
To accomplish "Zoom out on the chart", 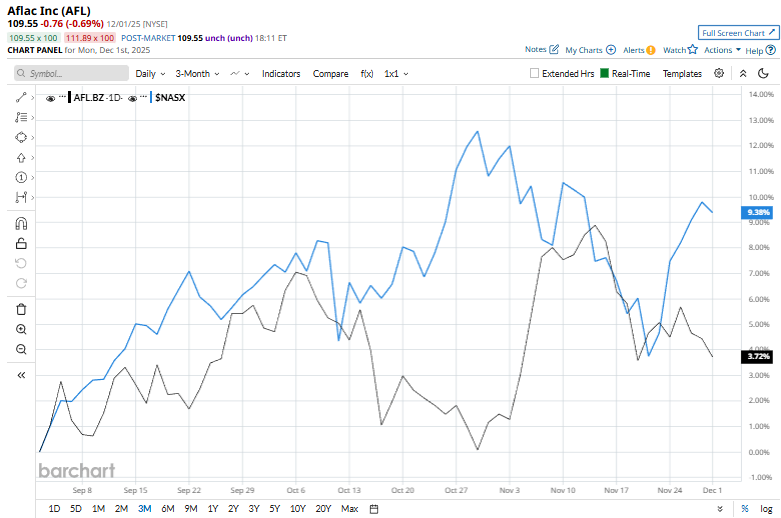I will 21,349.
